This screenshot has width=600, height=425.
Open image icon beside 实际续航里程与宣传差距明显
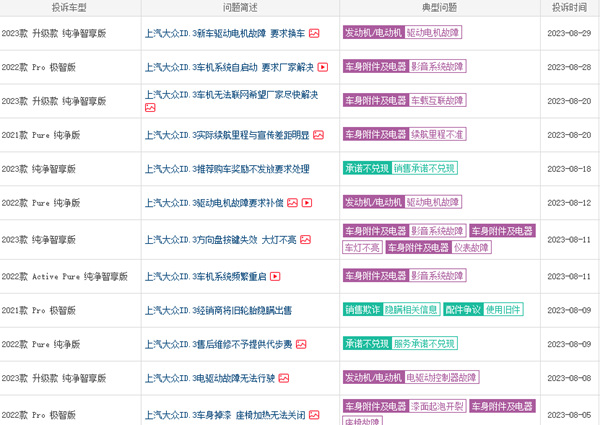[318, 135]
